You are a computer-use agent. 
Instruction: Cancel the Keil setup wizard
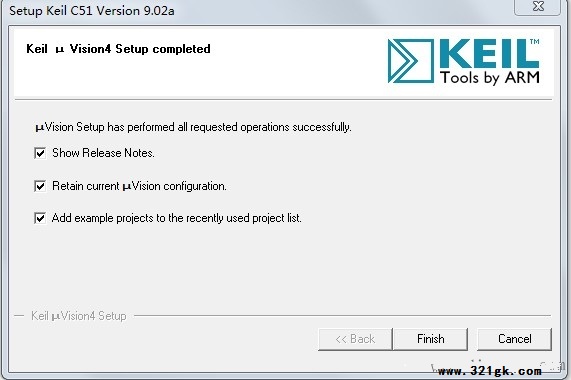[x=515, y=339]
